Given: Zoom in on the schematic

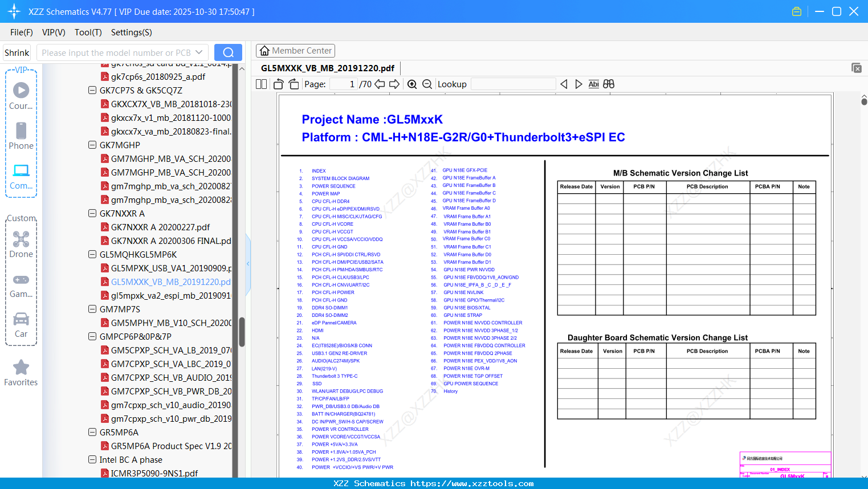Looking at the screenshot, I should (x=412, y=84).
